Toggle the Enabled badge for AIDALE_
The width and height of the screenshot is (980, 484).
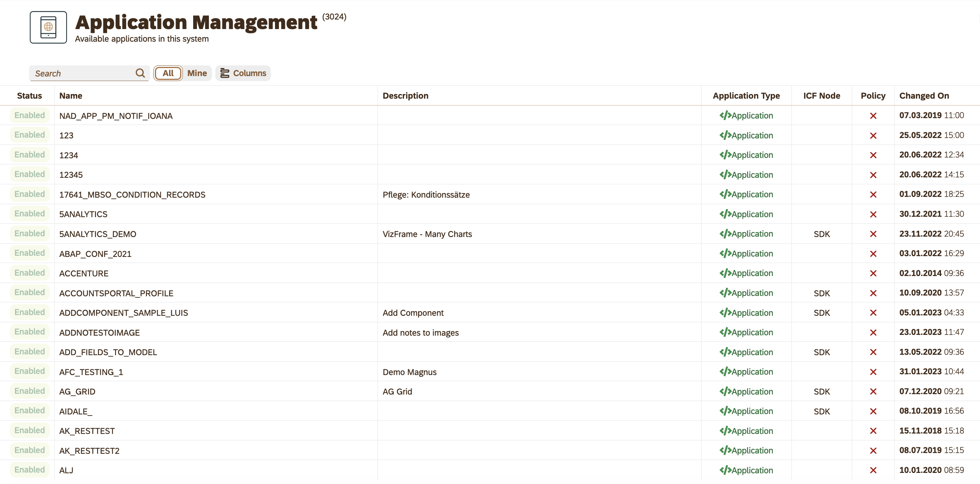tap(29, 411)
